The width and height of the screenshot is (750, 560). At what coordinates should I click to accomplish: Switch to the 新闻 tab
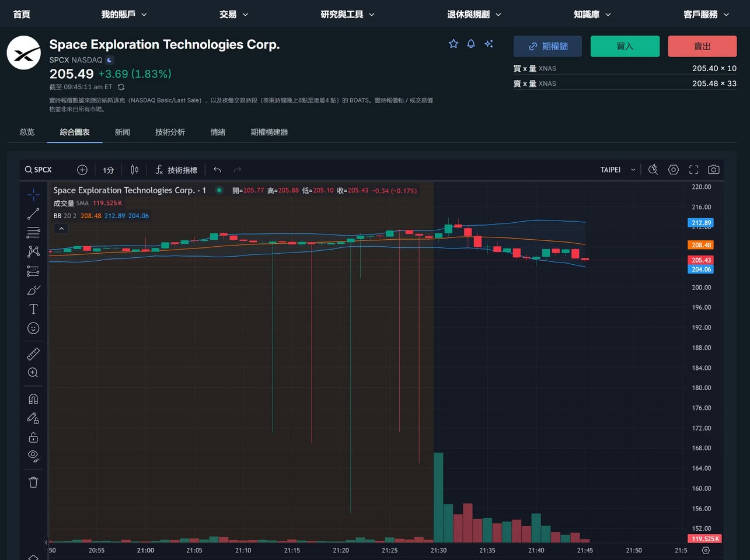click(123, 132)
